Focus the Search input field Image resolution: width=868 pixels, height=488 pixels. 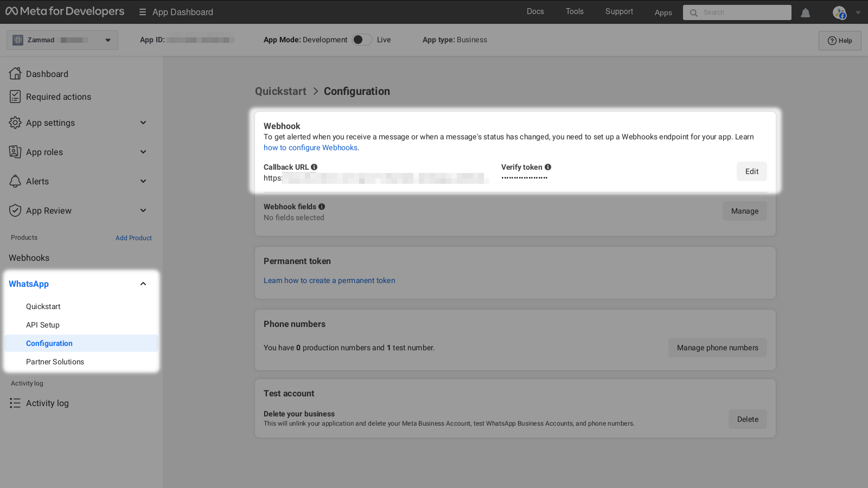tap(737, 12)
